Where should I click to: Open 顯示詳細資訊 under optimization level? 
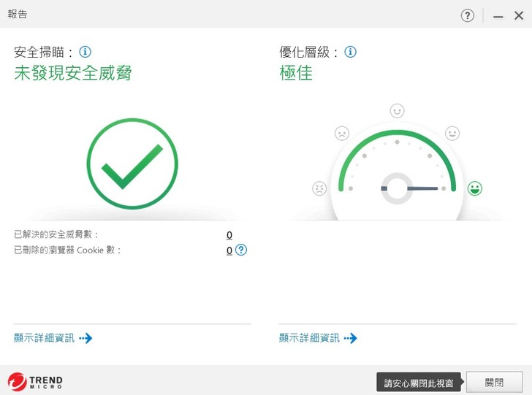click(318, 338)
